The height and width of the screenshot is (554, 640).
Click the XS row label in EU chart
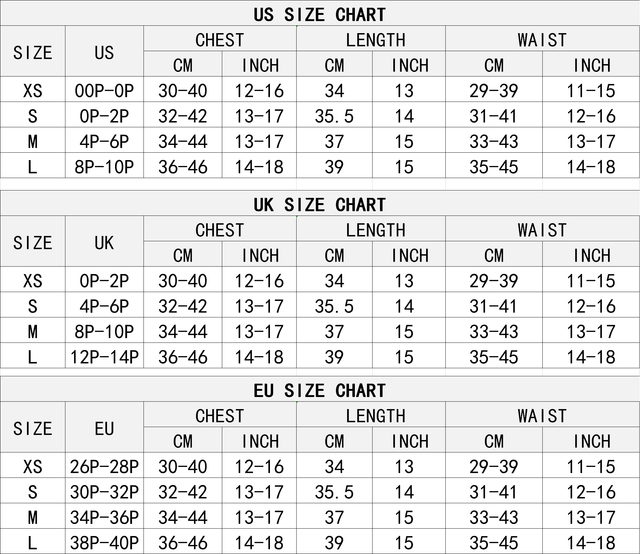pos(32,467)
